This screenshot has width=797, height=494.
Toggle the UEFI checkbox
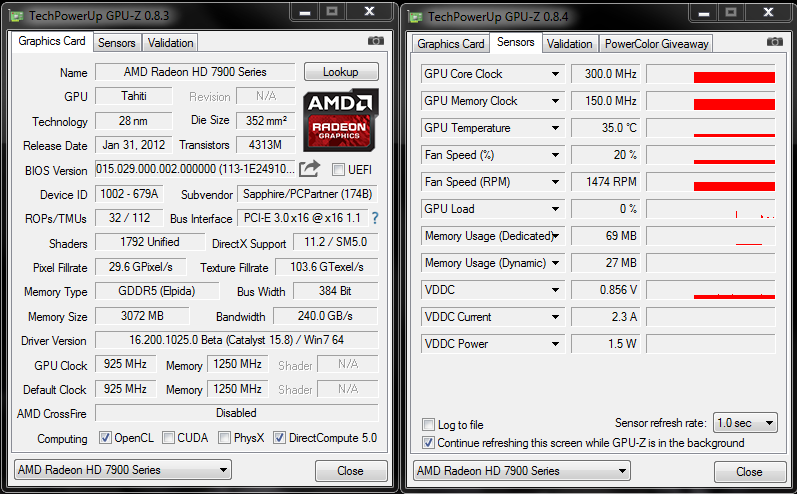point(338,169)
